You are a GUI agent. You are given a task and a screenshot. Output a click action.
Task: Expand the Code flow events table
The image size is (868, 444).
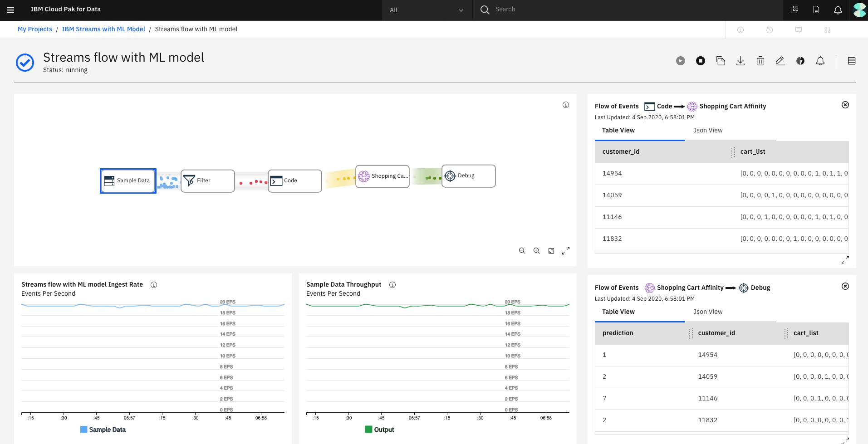[x=845, y=260]
